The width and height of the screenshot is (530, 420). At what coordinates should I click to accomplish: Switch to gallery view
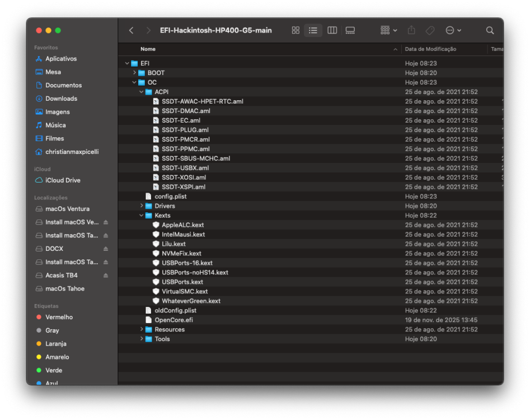tap(350, 30)
